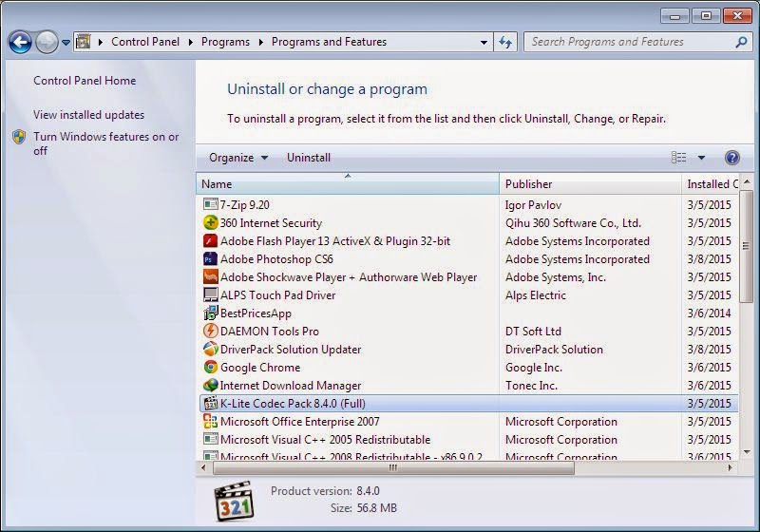Click the Alps Electric publisher cell
This screenshot has height=532, width=760.
tap(536, 295)
